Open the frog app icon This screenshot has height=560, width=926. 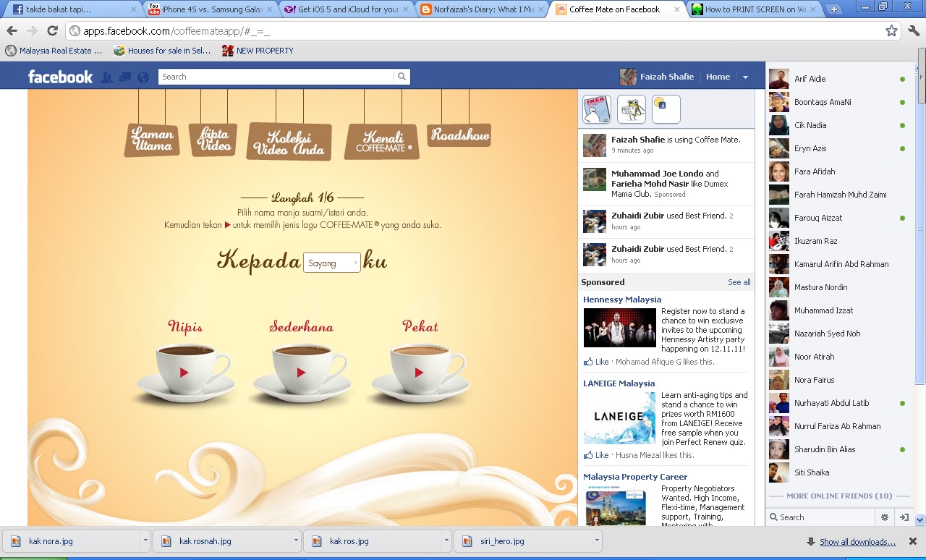pyautogui.click(x=632, y=109)
